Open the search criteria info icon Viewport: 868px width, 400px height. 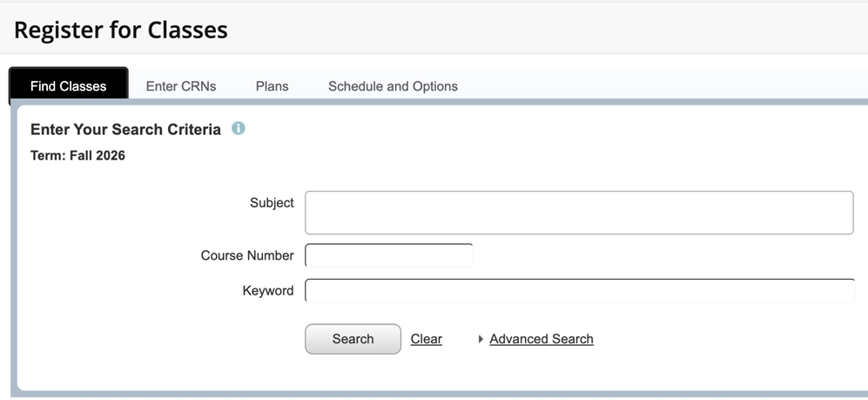[x=238, y=128]
